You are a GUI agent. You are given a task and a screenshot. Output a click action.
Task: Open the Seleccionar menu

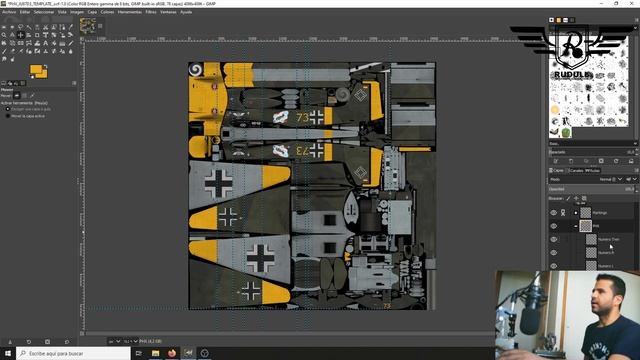pos(44,12)
